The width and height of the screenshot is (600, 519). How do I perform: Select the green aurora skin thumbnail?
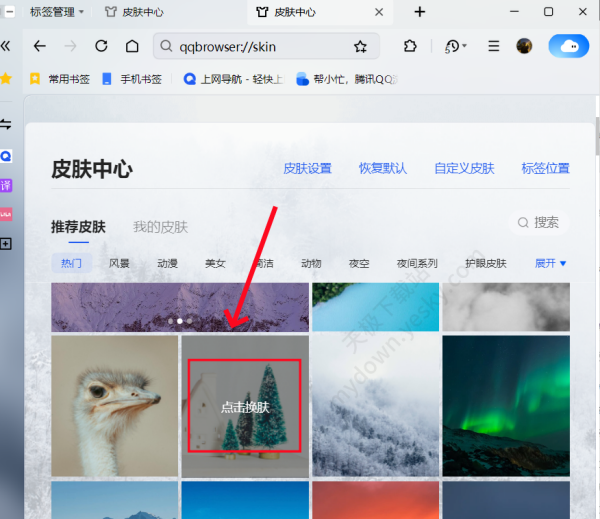506,405
